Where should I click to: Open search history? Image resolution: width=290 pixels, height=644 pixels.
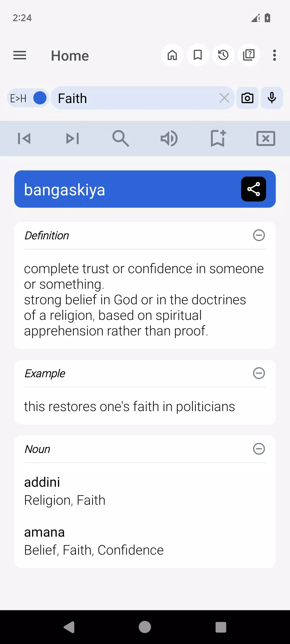coord(223,55)
